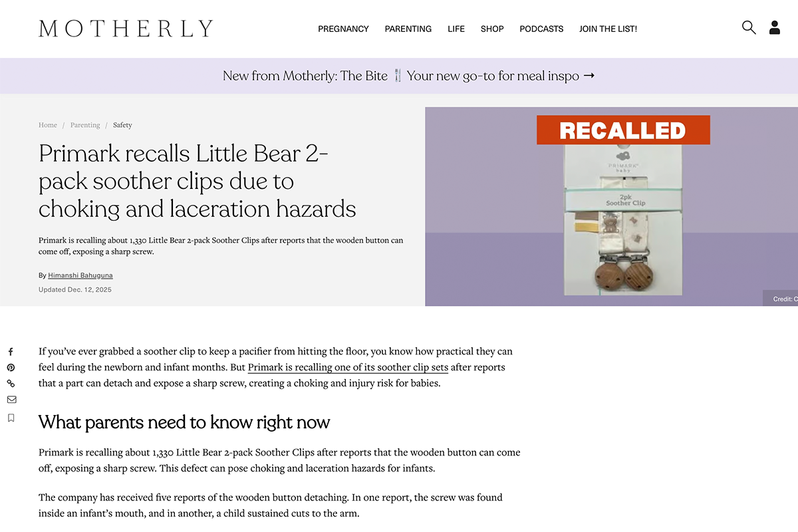
Task: Share the article on Pinterest
Action: (x=11, y=368)
